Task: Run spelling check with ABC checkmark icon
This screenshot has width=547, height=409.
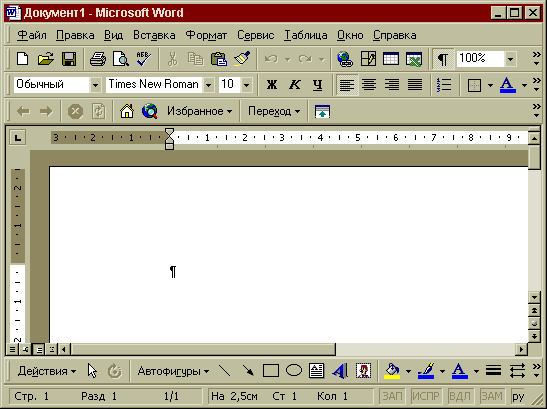Action: (143, 59)
